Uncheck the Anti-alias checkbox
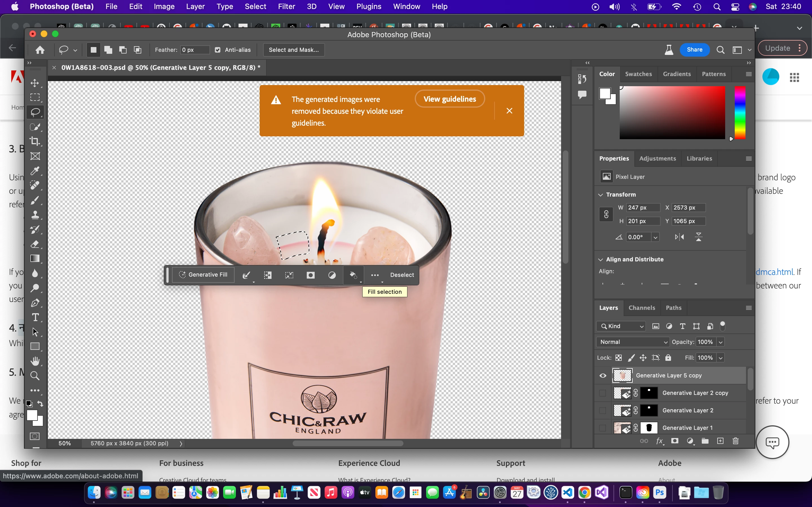Image resolution: width=812 pixels, height=507 pixels. tap(218, 50)
